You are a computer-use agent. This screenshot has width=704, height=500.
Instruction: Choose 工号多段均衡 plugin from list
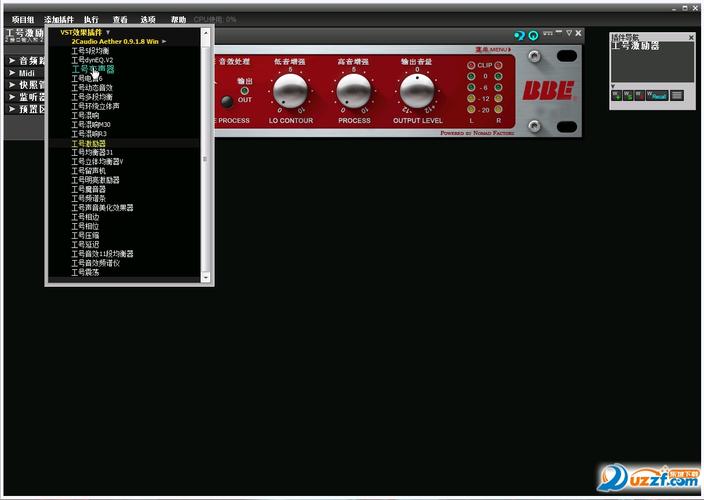(92, 97)
